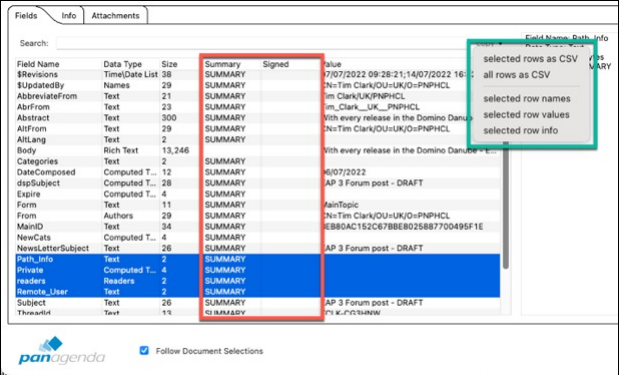This screenshot has width=619, height=375.
Task: Select the AbbreviateFrom field row
Action: [x=258, y=96]
